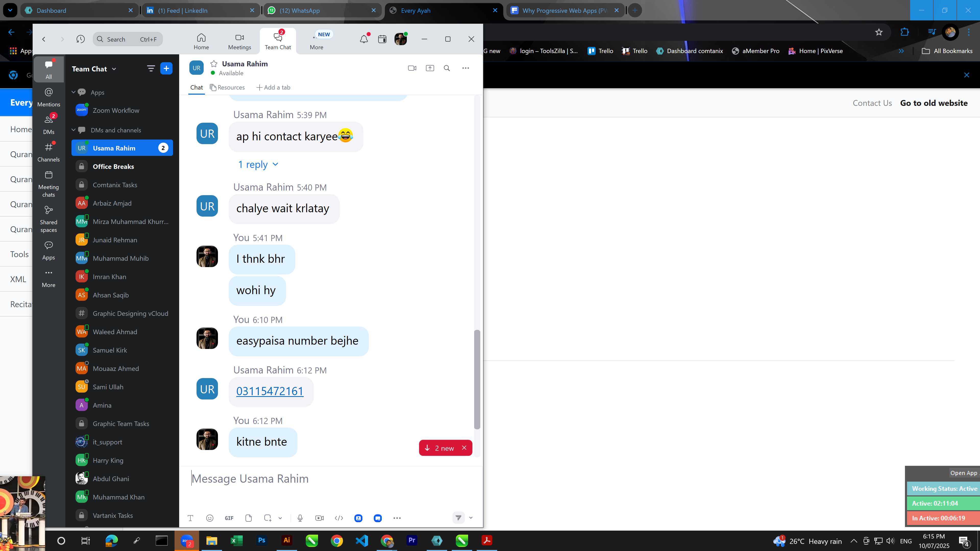
Task: Open DMs in the Zoom sidebar
Action: click(49, 124)
